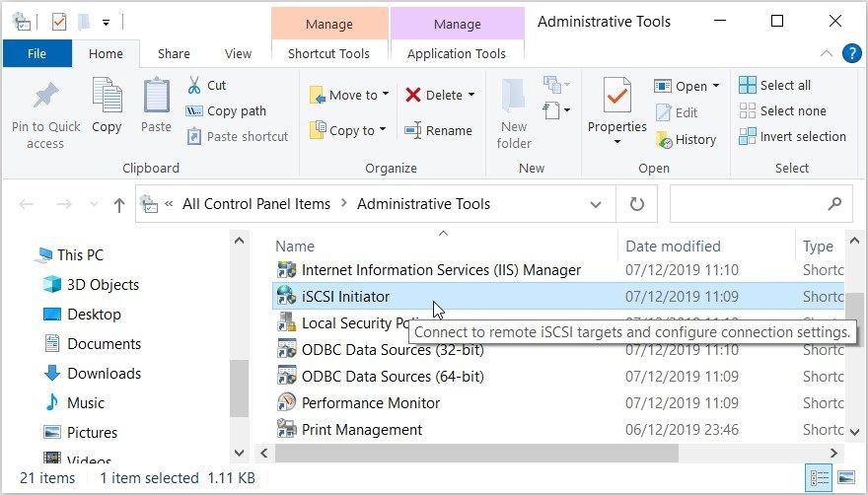Switch to Details view icon in status bar
The height and width of the screenshot is (495, 868).
[820, 477]
